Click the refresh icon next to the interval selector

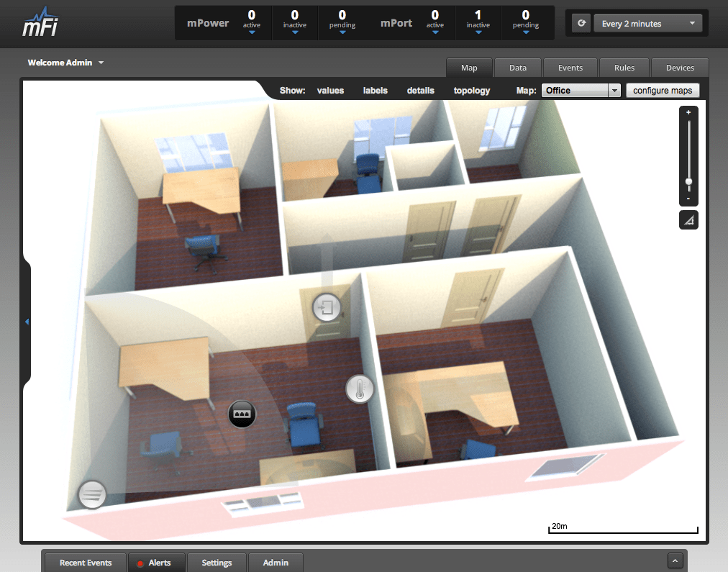[581, 22]
